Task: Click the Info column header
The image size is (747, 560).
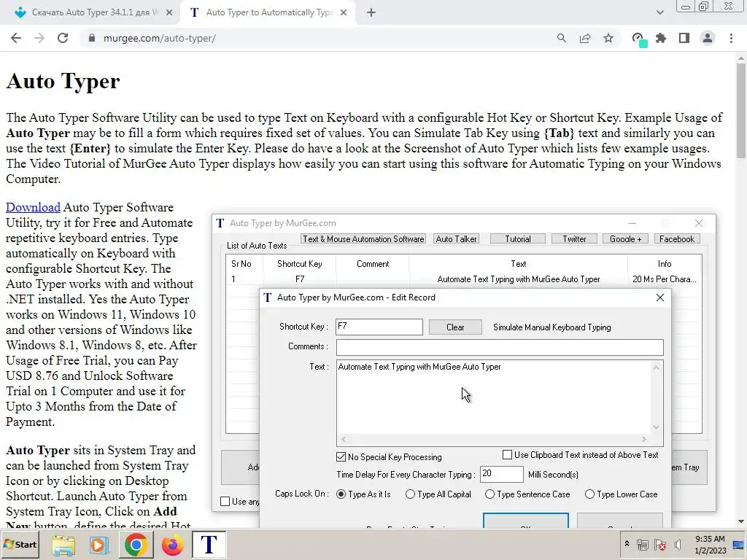Action: tap(665, 264)
